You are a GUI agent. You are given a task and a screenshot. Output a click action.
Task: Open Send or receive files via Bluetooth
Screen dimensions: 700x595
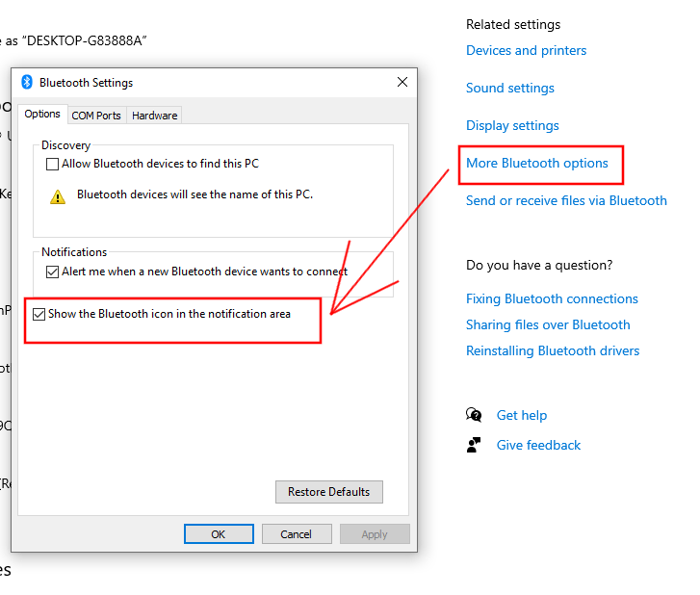(x=566, y=200)
